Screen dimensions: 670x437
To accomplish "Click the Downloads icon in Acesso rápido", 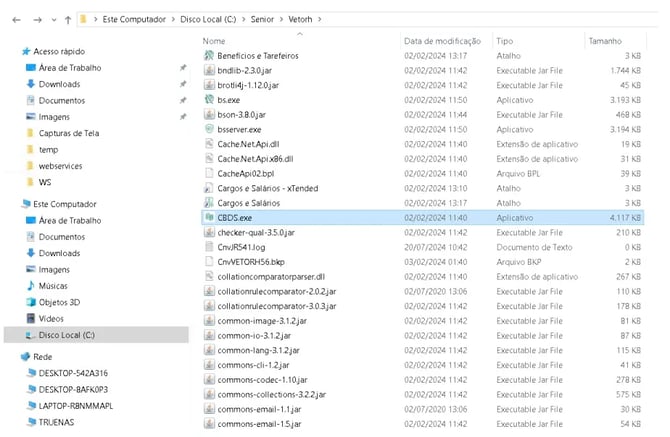I will (31, 84).
